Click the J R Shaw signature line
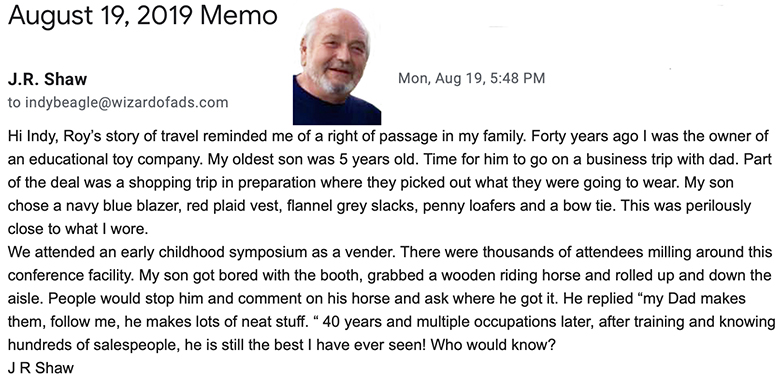780x380 pixels. tap(41, 368)
